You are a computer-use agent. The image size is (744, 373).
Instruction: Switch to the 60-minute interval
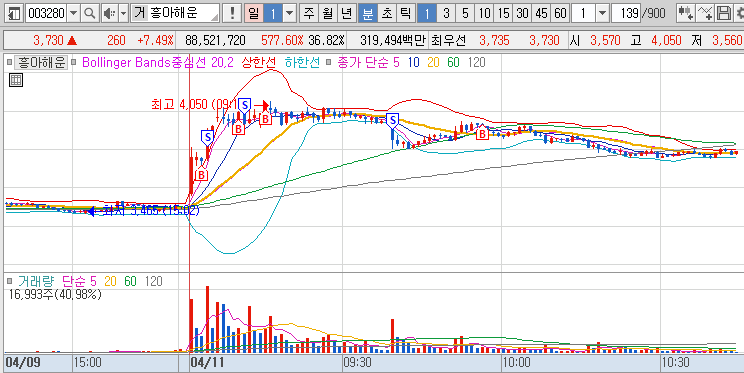560,13
